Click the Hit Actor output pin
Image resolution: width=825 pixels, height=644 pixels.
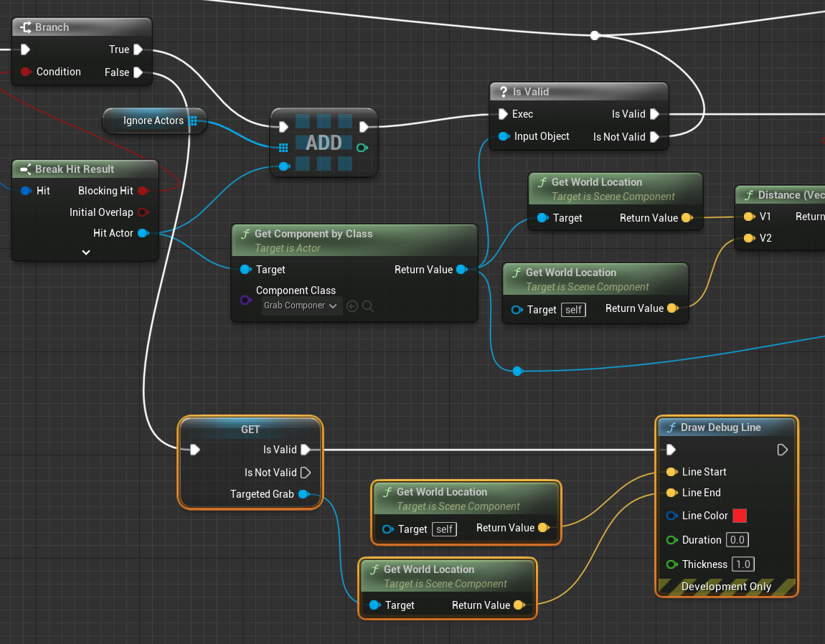click(143, 233)
